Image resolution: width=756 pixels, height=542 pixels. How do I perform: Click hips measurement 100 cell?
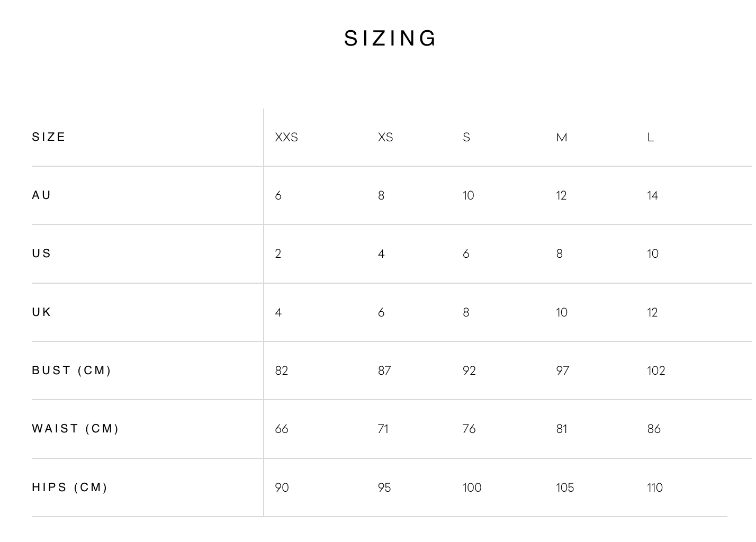pos(472,487)
